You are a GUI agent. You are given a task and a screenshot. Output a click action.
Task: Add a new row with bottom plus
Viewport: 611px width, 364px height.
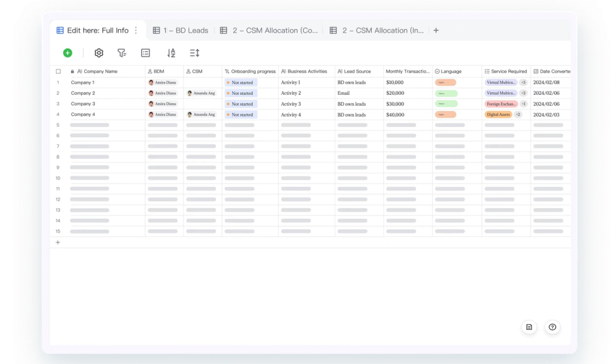coord(58,242)
